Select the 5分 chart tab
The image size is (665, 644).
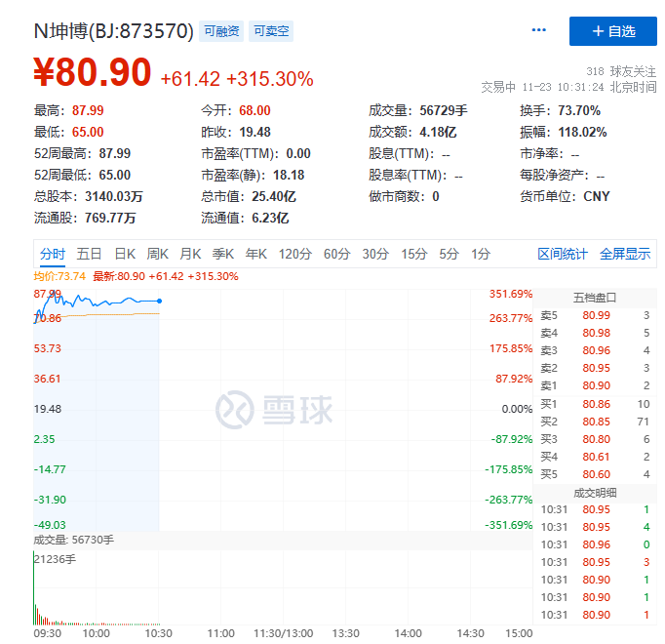pos(450,254)
